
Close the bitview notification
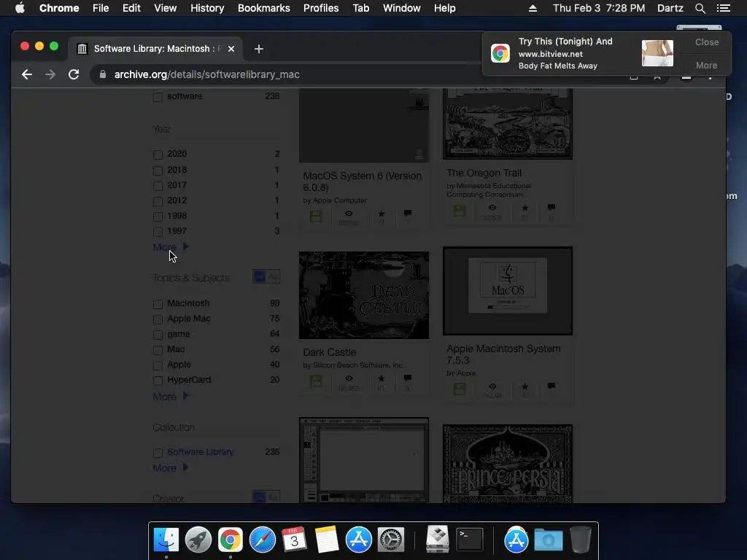point(706,42)
